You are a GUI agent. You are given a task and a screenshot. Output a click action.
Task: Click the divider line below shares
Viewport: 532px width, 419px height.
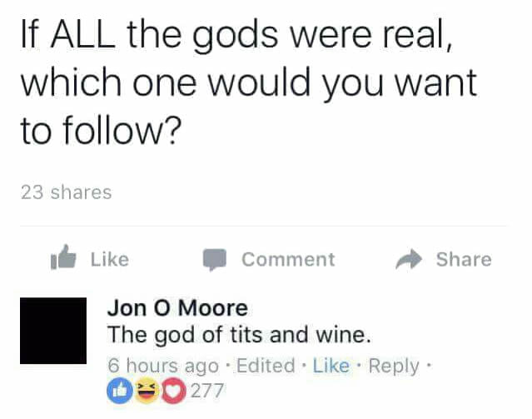click(263, 226)
